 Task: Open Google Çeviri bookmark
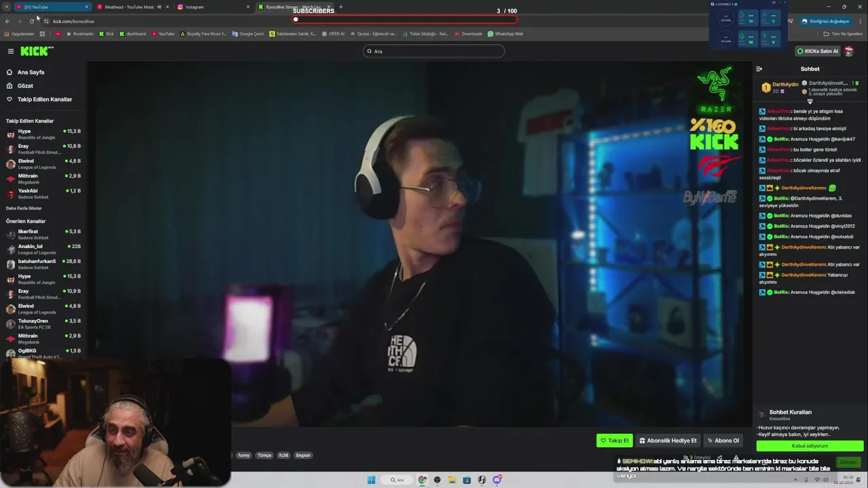coord(248,34)
